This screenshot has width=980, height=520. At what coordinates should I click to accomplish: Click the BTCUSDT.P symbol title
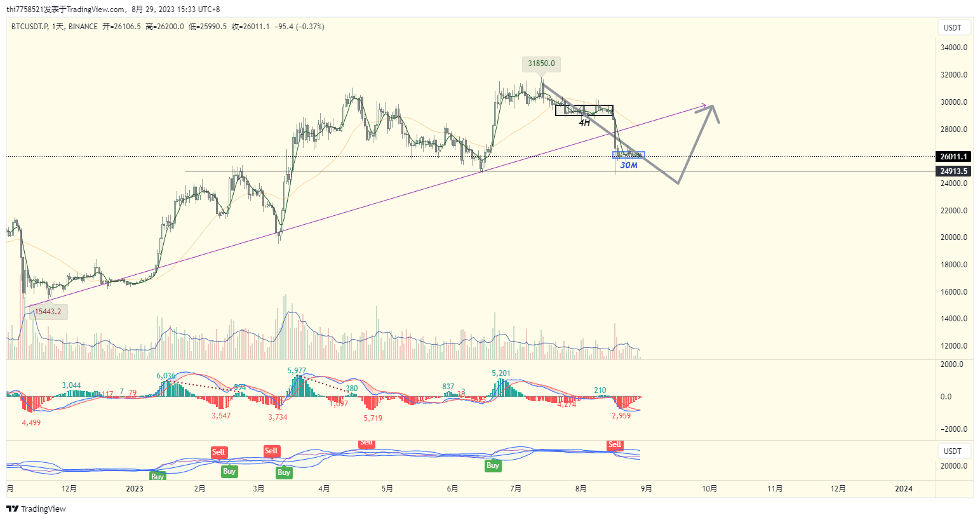point(30,27)
